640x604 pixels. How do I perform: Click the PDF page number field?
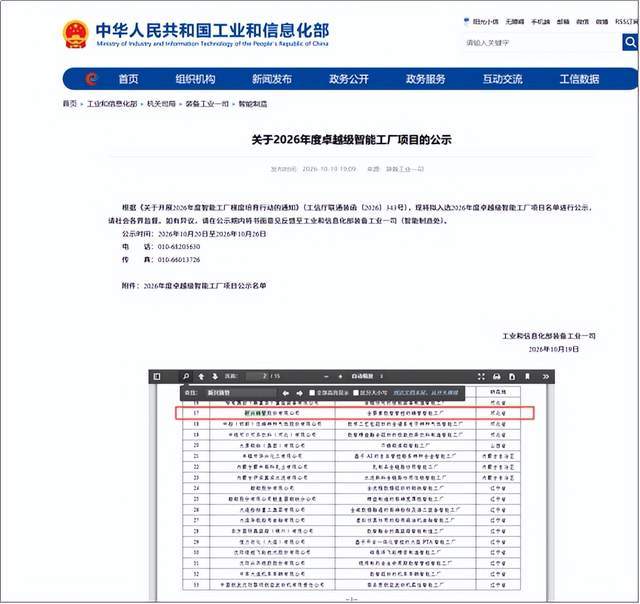[x=257, y=376]
